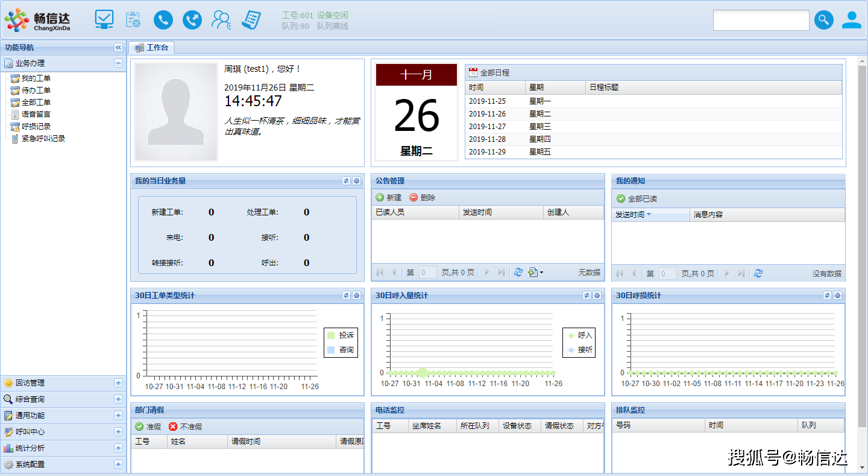
Task: Click 全部已读 in 我的通知
Action: (637, 199)
